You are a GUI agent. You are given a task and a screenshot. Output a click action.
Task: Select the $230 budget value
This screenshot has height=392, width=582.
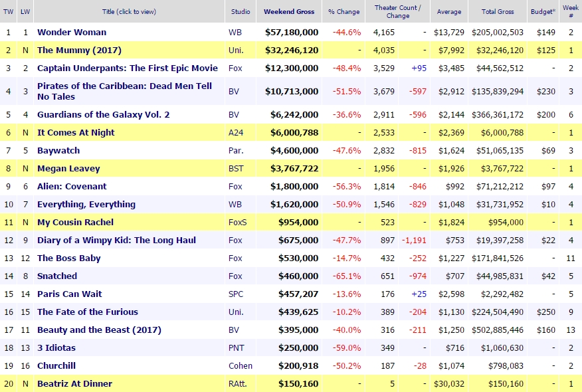coord(546,91)
